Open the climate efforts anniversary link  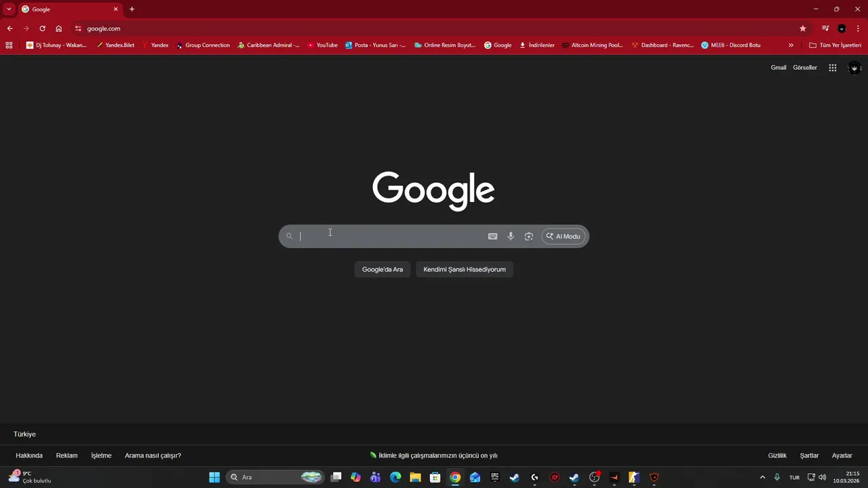click(x=434, y=455)
